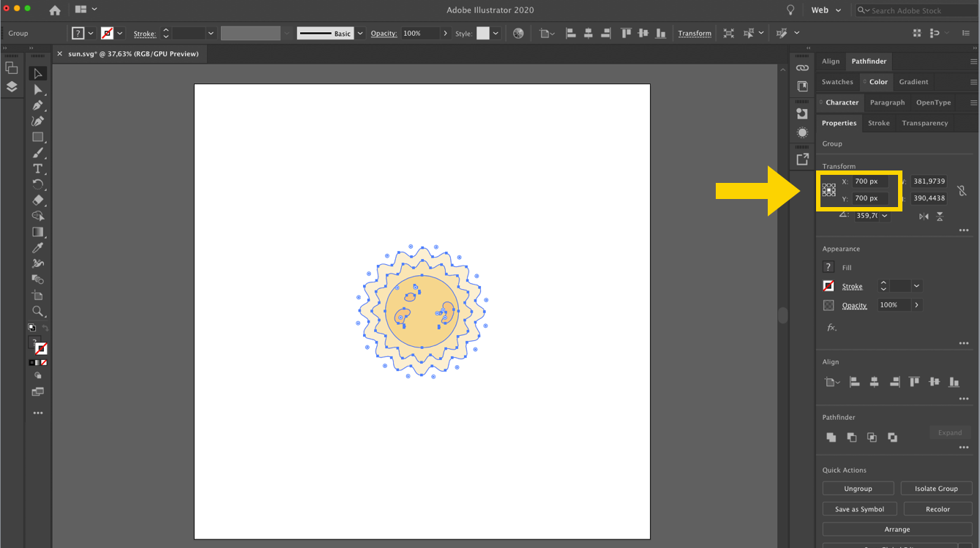Toggle constrain width and height proportions

coord(962,190)
